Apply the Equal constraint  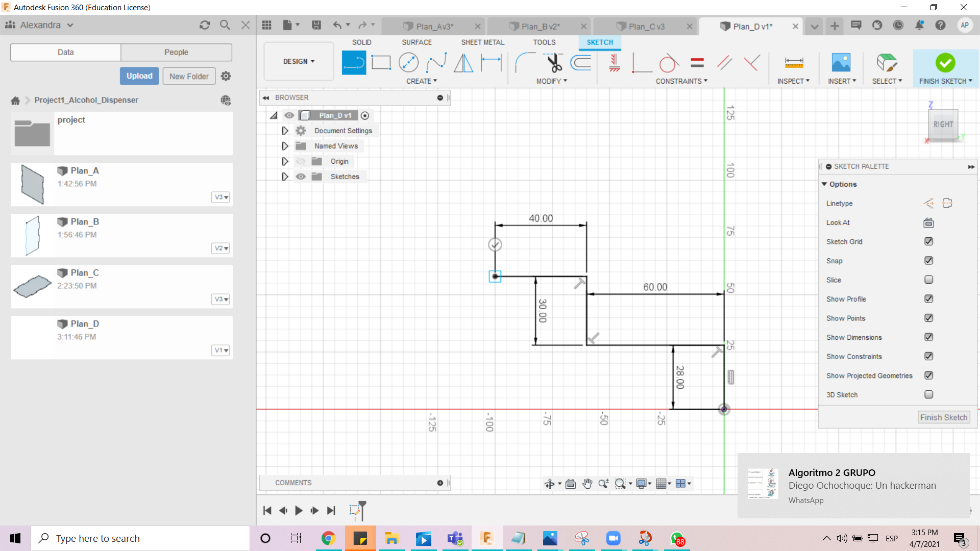[697, 63]
